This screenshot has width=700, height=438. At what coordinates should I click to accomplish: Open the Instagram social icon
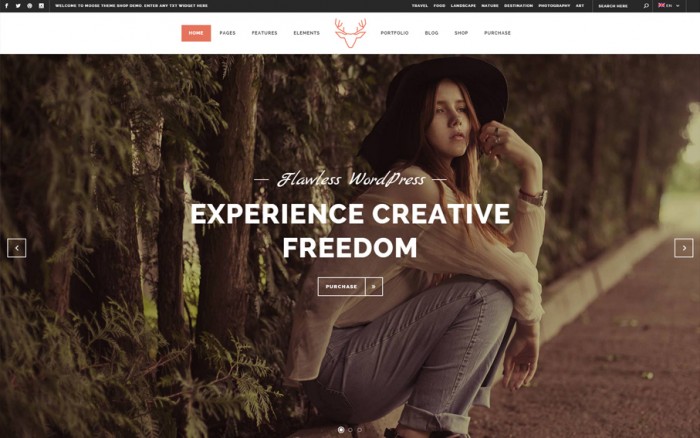click(x=42, y=6)
